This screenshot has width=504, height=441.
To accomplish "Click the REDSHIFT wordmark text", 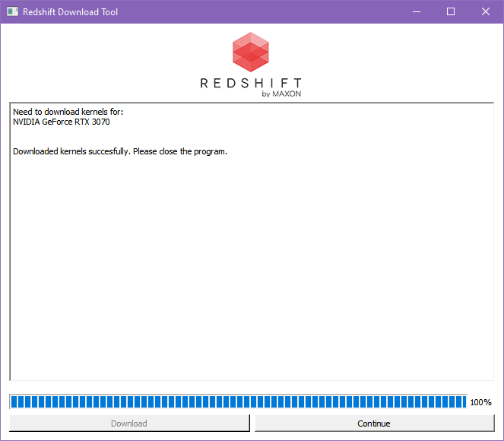I will pyautogui.click(x=251, y=83).
